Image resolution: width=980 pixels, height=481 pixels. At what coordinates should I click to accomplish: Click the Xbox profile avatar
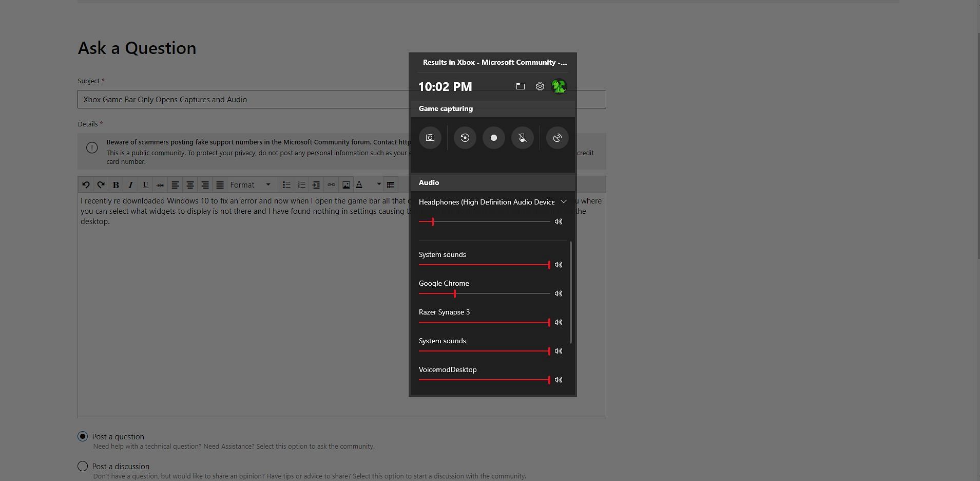click(559, 86)
